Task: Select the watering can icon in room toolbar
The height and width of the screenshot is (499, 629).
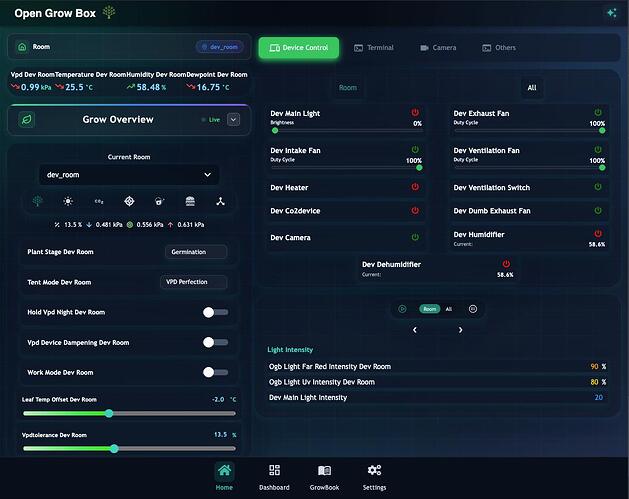Action: point(159,201)
